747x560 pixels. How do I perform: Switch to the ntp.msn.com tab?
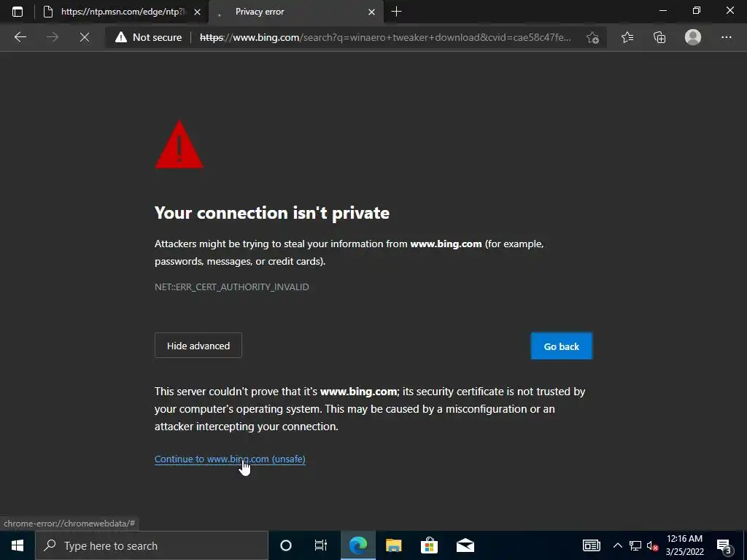(x=123, y=12)
